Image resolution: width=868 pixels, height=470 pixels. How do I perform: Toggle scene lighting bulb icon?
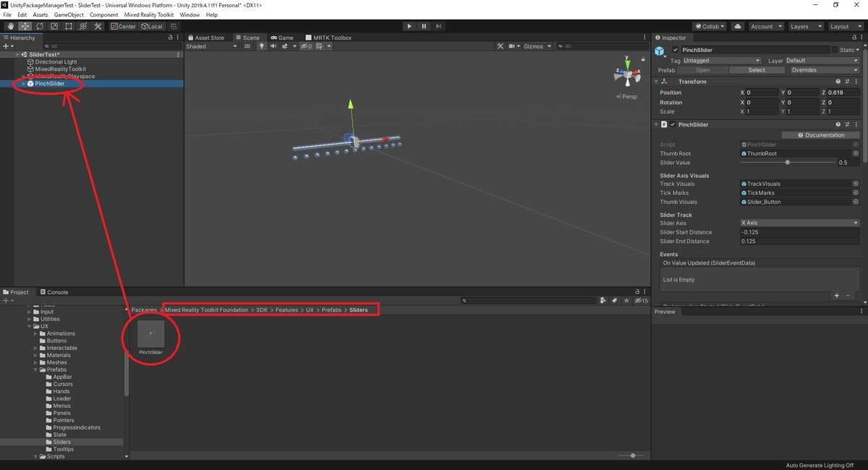tap(262, 46)
